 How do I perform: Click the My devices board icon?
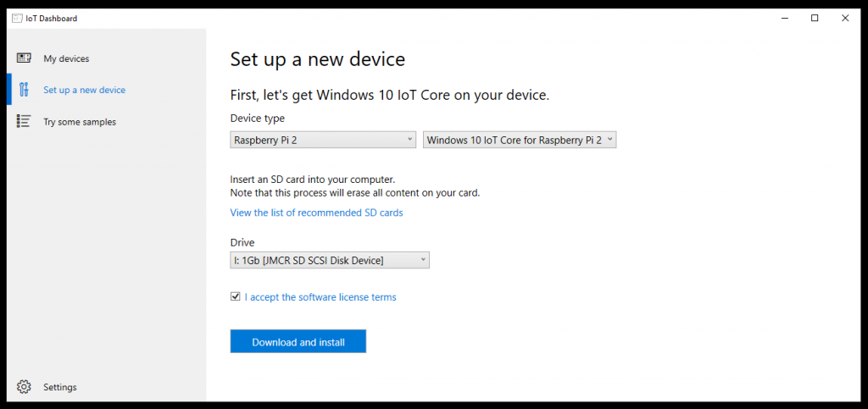click(x=24, y=58)
